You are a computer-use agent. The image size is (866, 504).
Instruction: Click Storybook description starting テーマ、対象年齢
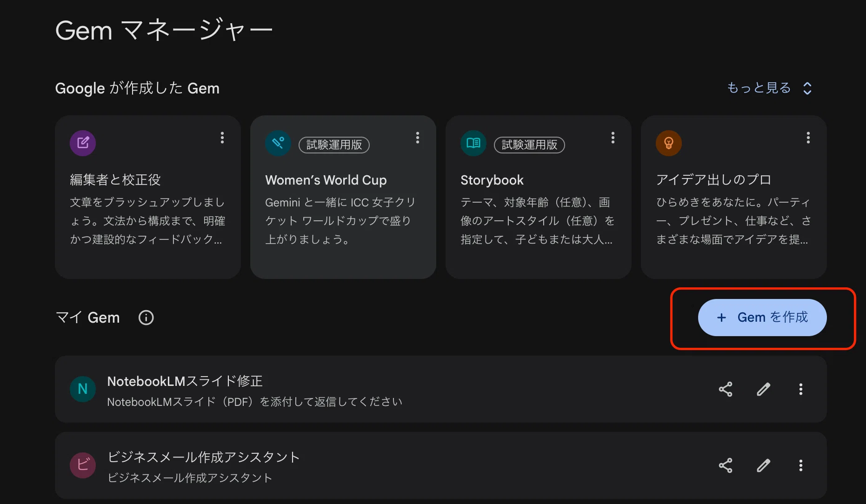coord(538,221)
